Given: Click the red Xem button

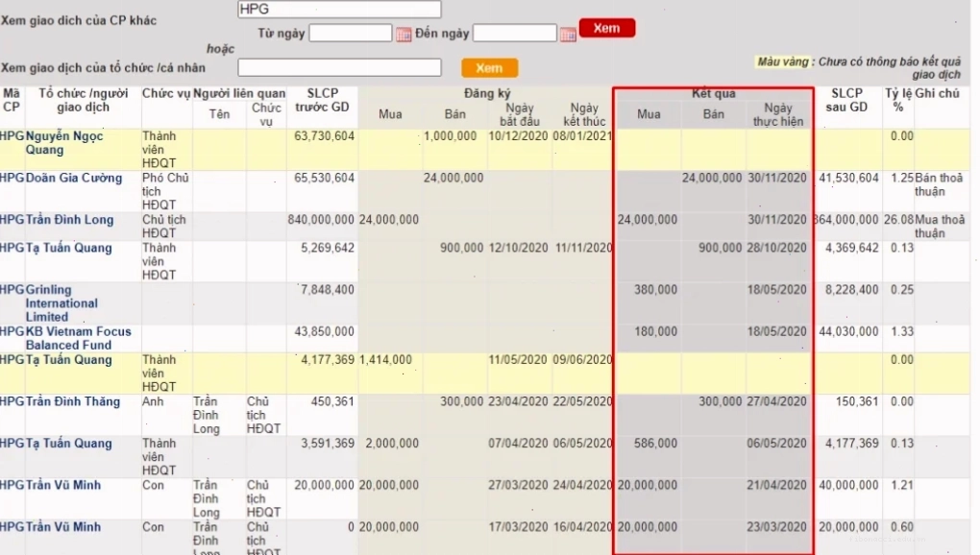Looking at the screenshot, I should pos(607,28).
